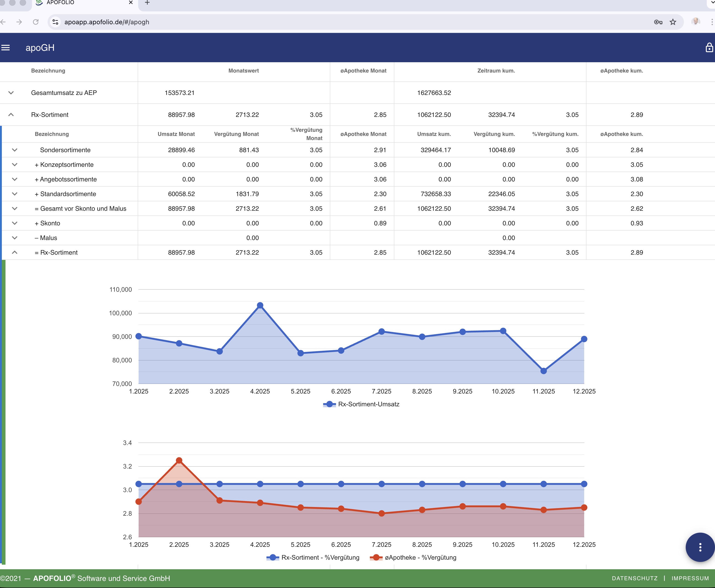Open a new browser tab
715x588 pixels.
click(x=147, y=3)
